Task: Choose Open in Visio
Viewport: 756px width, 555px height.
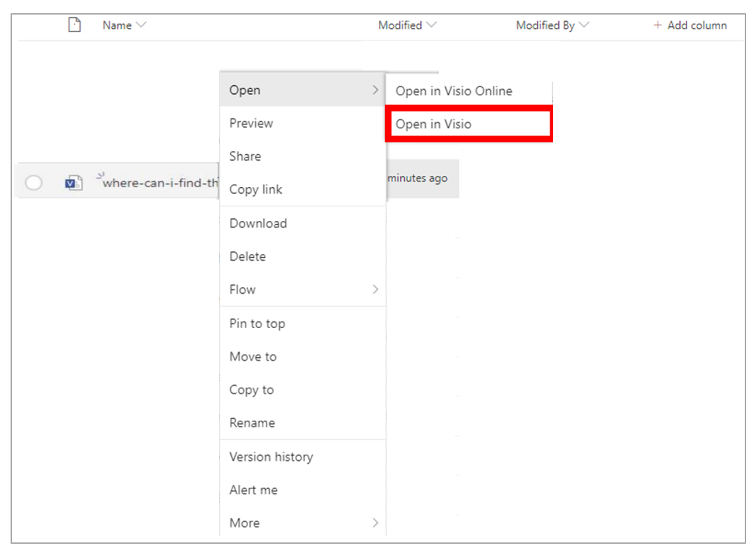Action: coord(469,124)
